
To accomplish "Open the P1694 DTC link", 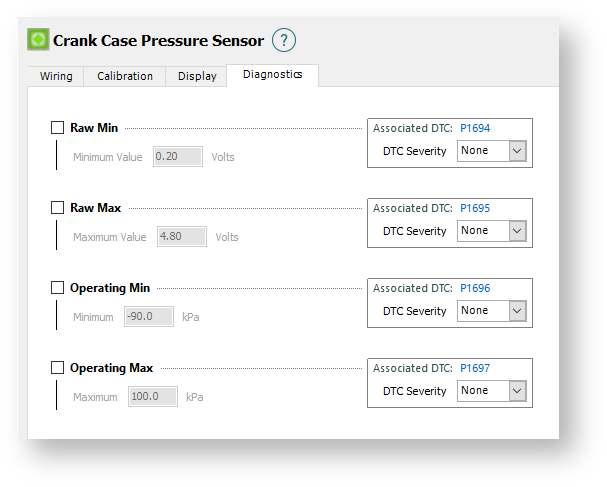I will (x=474, y=128).
